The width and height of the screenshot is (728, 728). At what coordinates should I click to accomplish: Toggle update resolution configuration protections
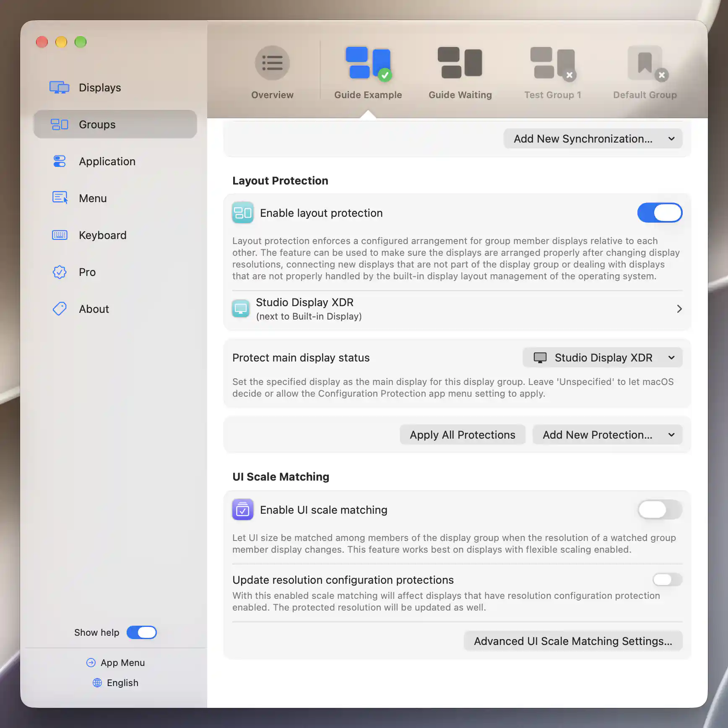click(667, 580)
